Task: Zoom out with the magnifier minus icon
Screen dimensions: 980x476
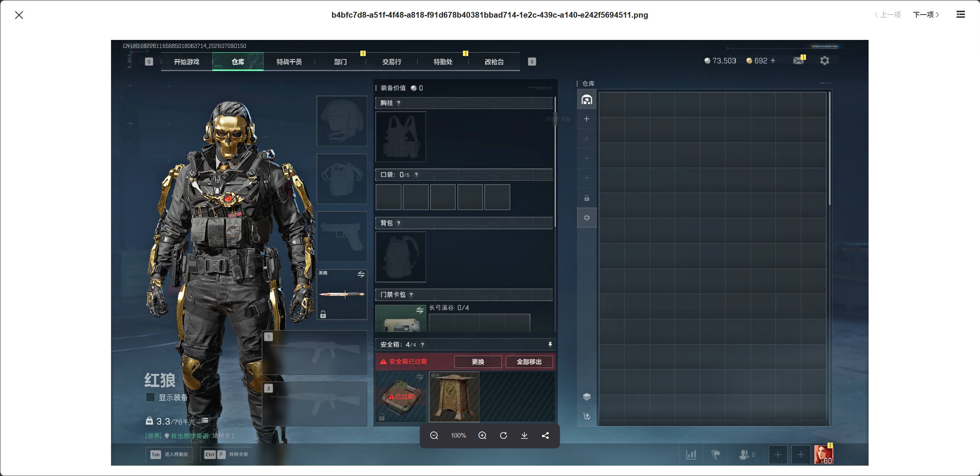Action: tap(434, 435)
